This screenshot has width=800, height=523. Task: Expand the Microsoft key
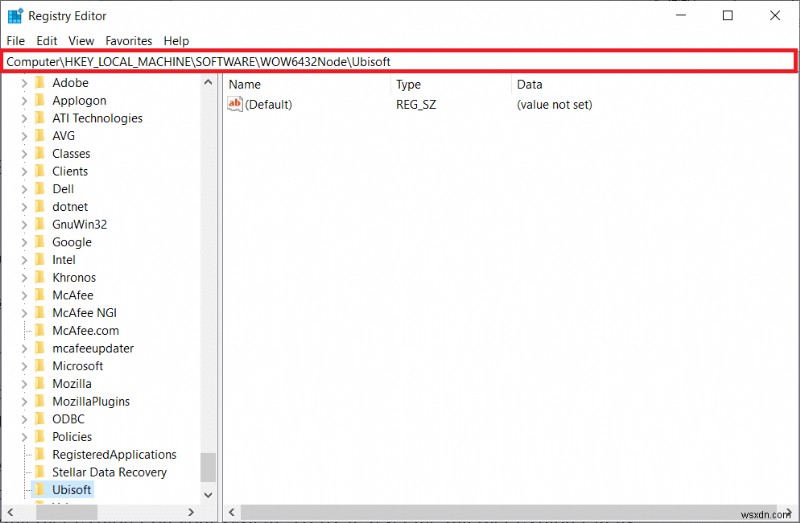[24, 366]
